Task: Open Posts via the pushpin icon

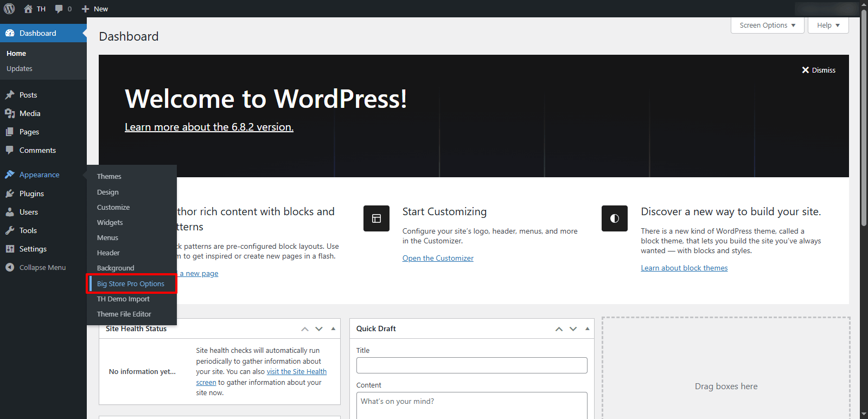Action: 10,95
